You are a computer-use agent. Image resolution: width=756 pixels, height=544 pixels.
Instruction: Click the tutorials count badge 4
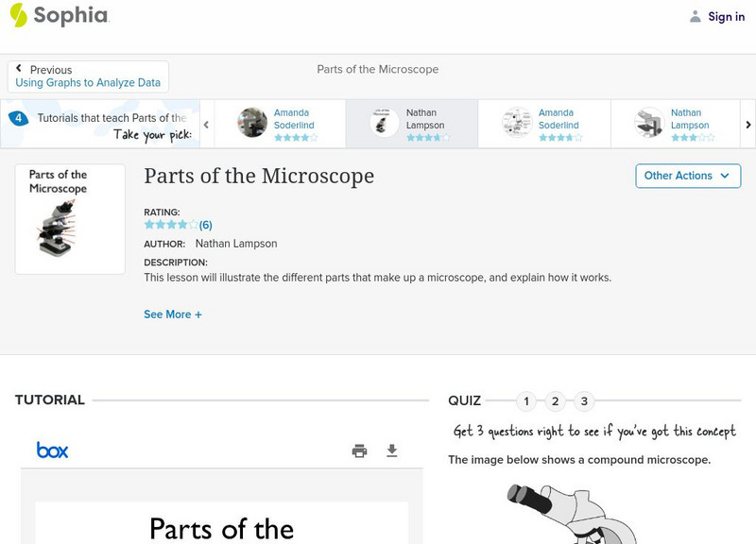click(18, 118)
